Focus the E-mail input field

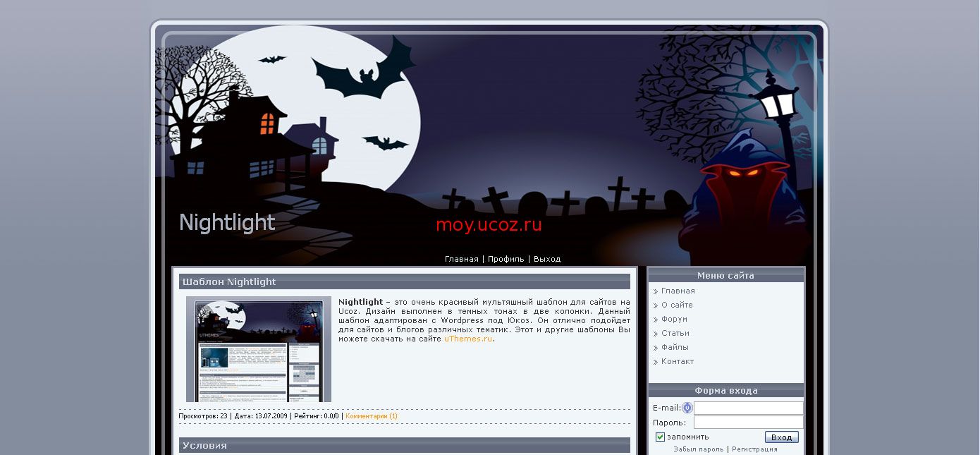pos(749,408)
